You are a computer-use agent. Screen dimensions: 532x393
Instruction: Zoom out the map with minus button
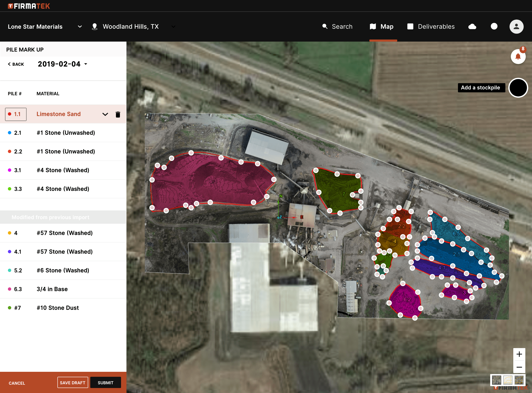pos(519,367)
